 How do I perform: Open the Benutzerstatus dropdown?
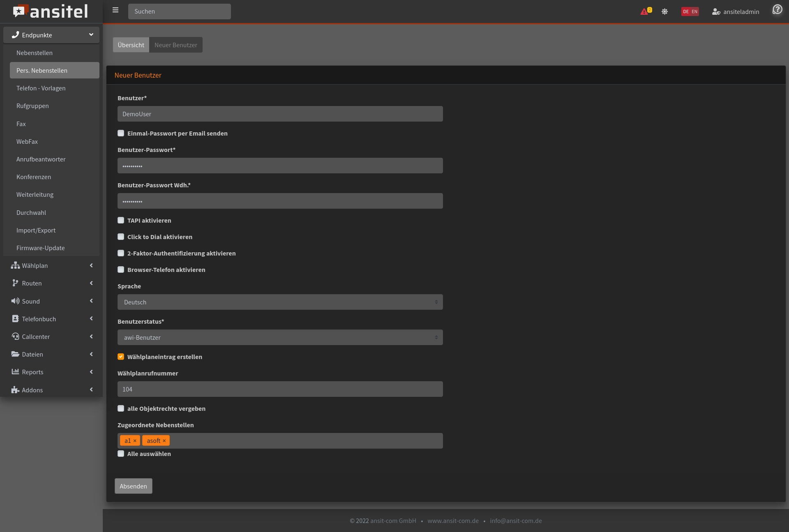[x=280, y=338]
